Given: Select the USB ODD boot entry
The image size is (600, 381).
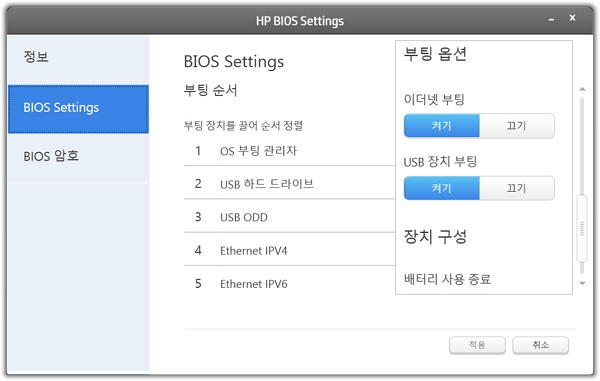Looking at the screenshot, I should 289,216.
